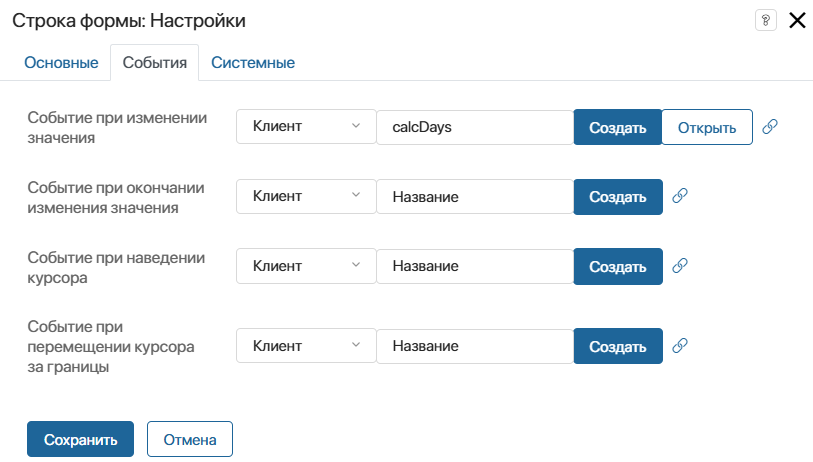Click link icon for cursor hover event
Viewport: 813px width, 462px height.
point(679,266)
